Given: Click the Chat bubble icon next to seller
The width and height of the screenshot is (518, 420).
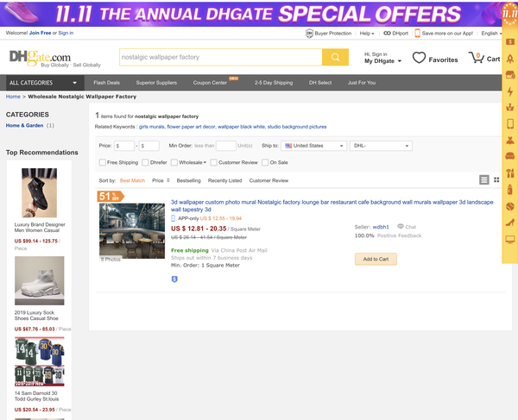Looking at the screenshot, I should [401, 226].
